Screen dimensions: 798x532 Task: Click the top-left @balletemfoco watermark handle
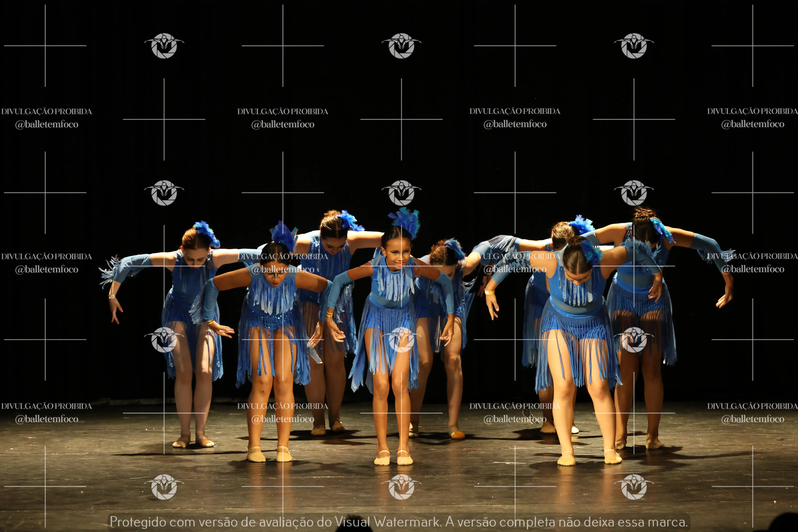pos(46,124)
